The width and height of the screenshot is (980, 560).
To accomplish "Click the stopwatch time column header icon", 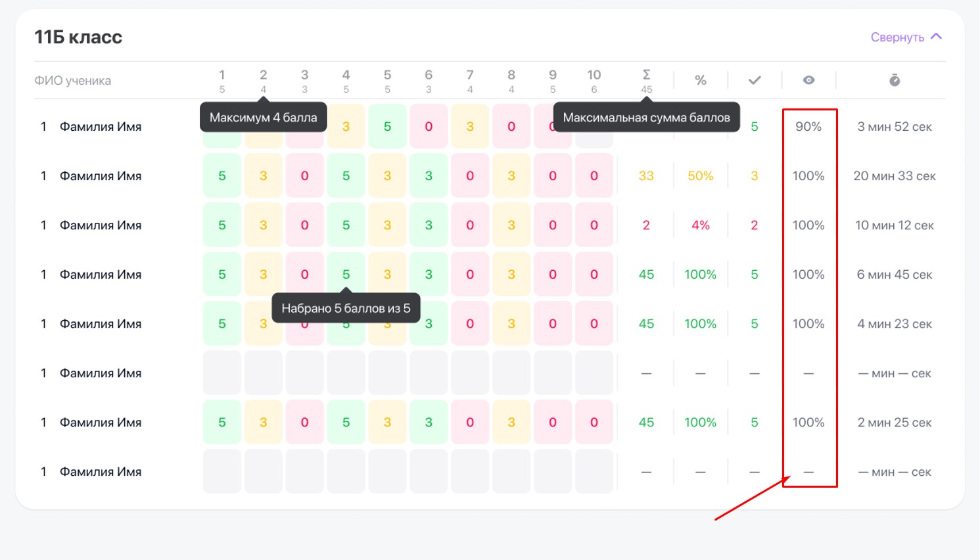I will pos(895,80).
